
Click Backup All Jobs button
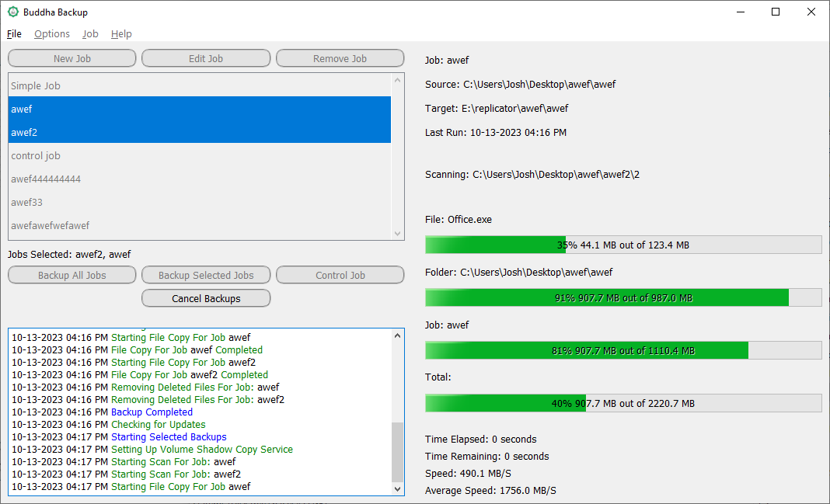[72, 275]
